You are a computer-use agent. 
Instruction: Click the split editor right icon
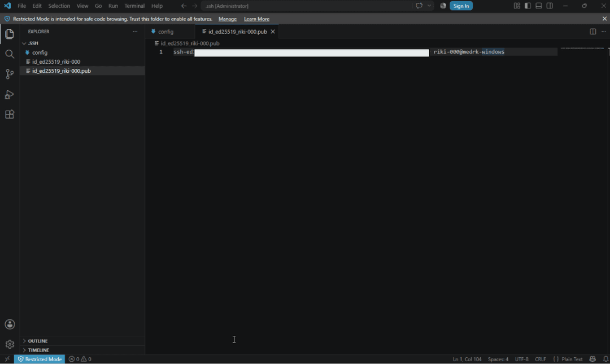pyautogui.click(x=593, y=32)
